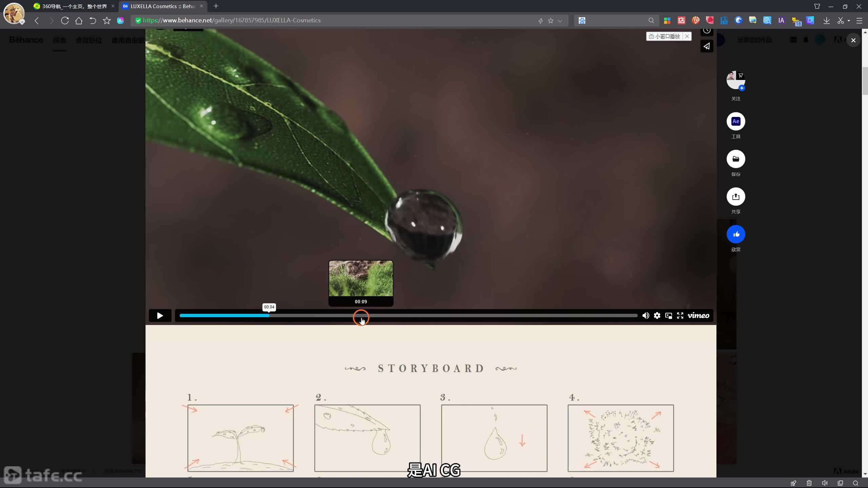Select the LUXELLA Cosmetics tab
The width and height of the screenshot is (868, 488).
click(x=163, y=6)
